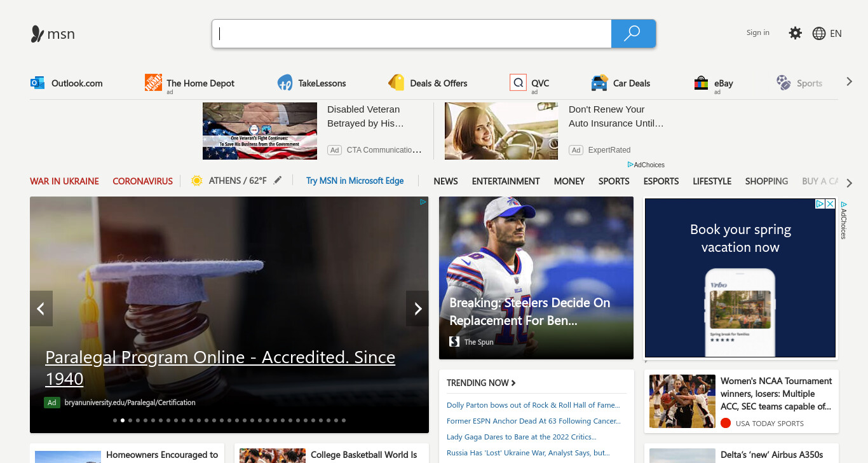Click USA TODAY SPORTS red circle icon
Screen dimensions: 868x463
(726, 423)
